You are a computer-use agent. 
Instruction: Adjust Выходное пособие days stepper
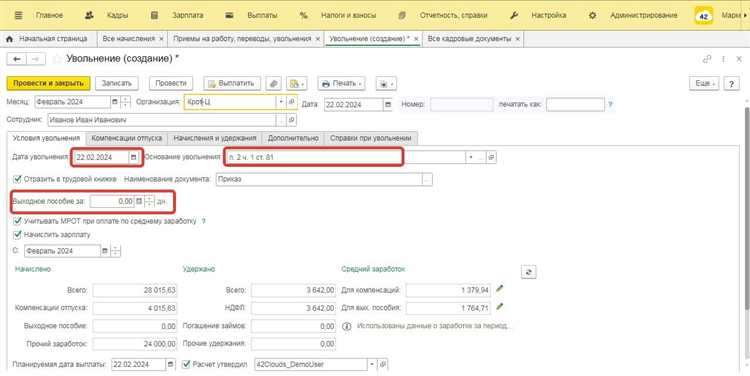click(149, 201)
